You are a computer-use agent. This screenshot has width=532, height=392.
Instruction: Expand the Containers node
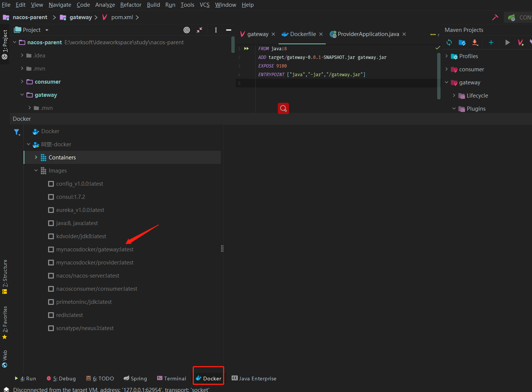(x=36, y=157)
